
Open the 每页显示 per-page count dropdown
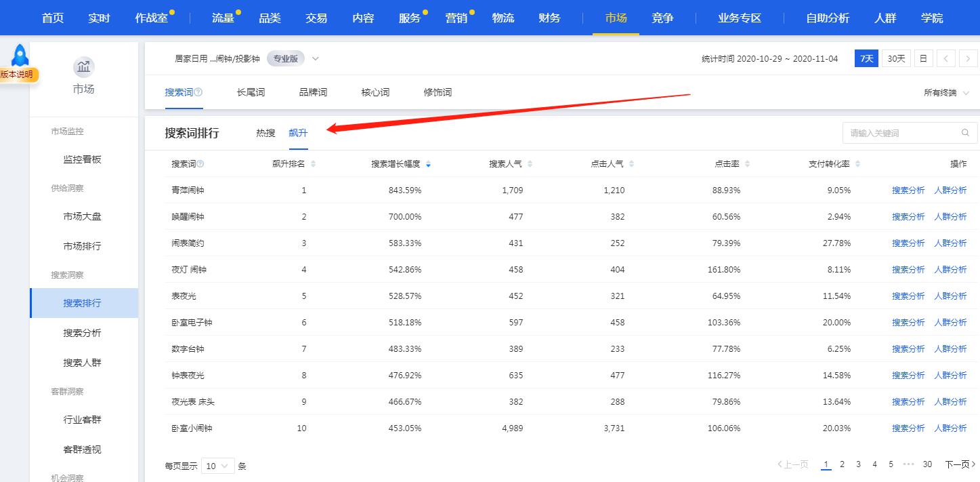point(217,466)
